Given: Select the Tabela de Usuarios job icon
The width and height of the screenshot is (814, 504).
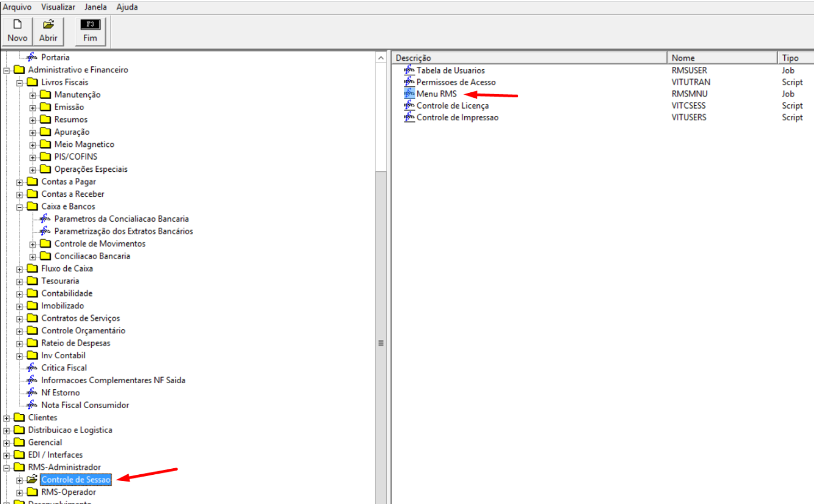Looking at the screenshot, I should 409,70.
